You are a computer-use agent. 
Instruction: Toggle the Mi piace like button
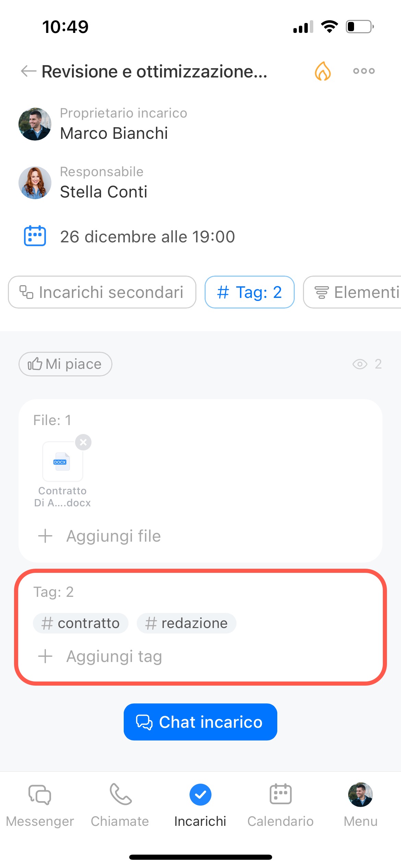pyautogui.click(x=65, y=364)
